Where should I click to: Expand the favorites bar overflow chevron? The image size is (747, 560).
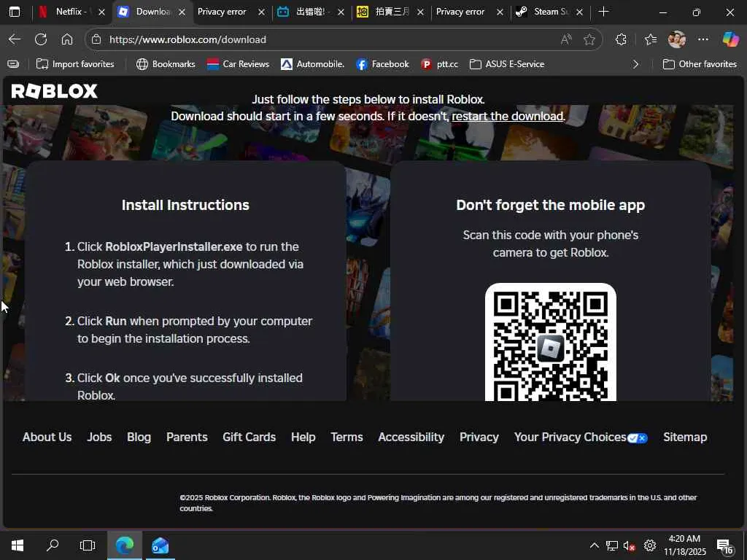(x=635, y=64)
